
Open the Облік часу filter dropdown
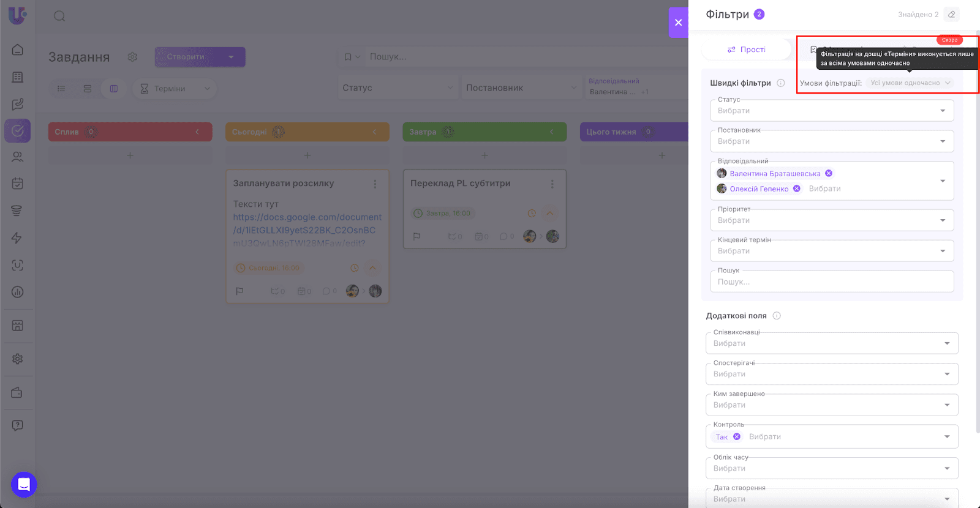832,468
